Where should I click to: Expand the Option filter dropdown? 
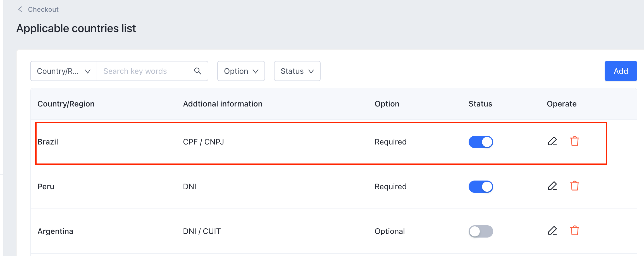tap(241, 71)
